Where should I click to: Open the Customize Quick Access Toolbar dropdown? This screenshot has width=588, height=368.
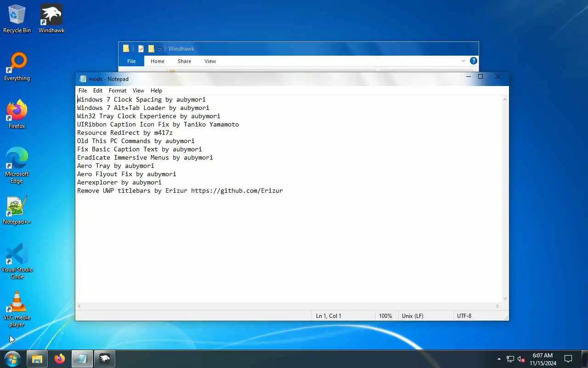pos(159,49)
